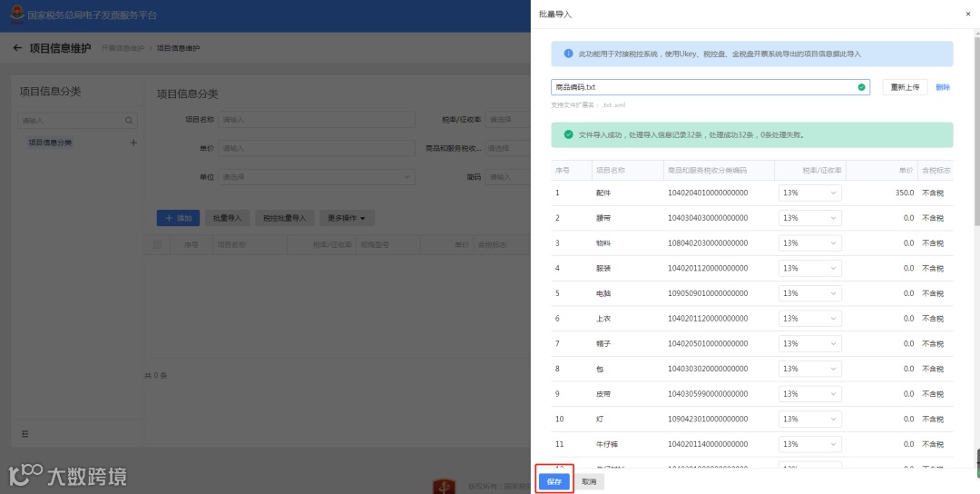
Task: Open the tax rate dropdown for 皮带
Action: [810, 393]
